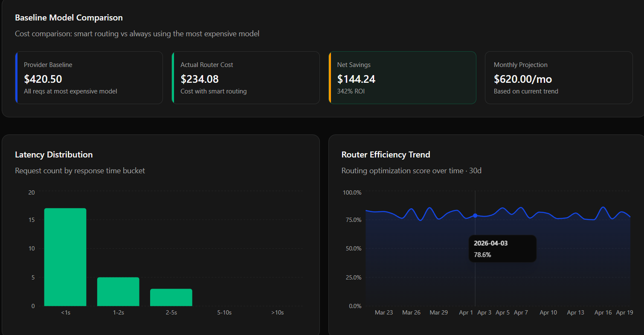Click the 2026-04-03 tooltip on the trend chart
Viewport: 644px width, 335px height.
(502, 248)
